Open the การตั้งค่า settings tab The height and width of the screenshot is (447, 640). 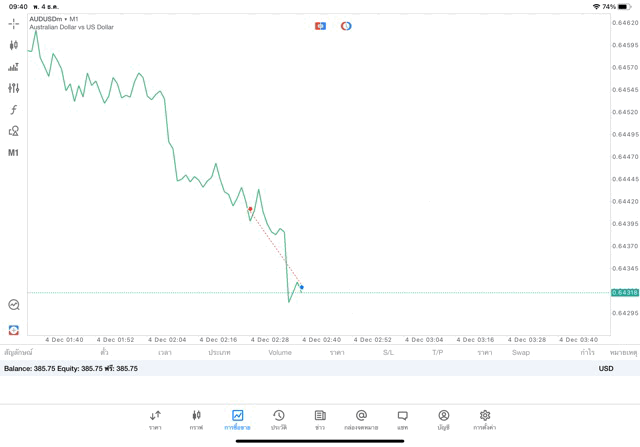[485, 420]
